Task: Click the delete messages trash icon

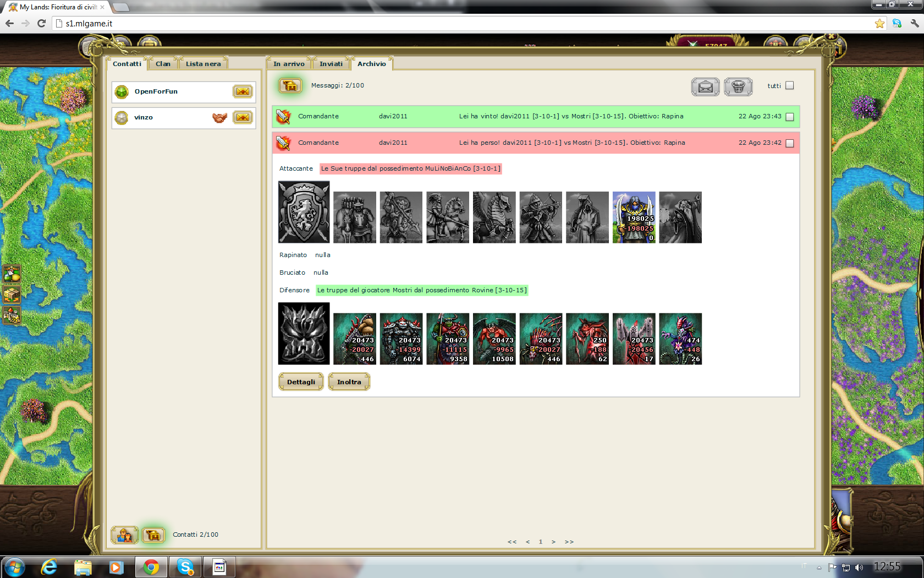Action: tap(738, 86)
